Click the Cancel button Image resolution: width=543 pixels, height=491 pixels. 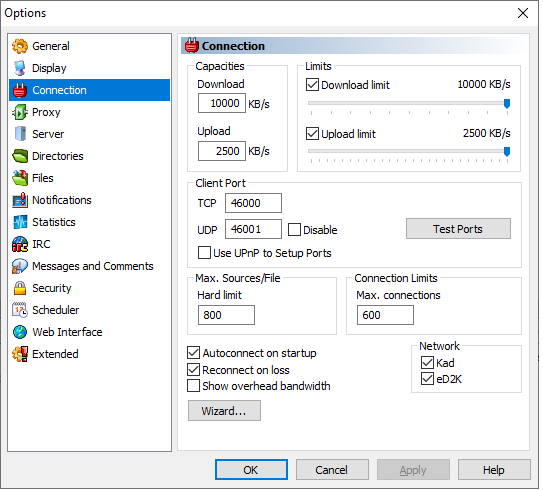333,471
